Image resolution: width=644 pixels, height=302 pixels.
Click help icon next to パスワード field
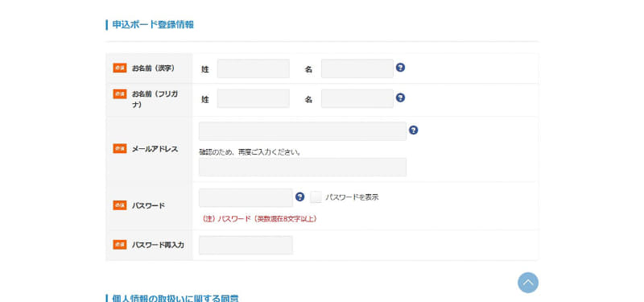pyautogui.click(x=300, y=197)
